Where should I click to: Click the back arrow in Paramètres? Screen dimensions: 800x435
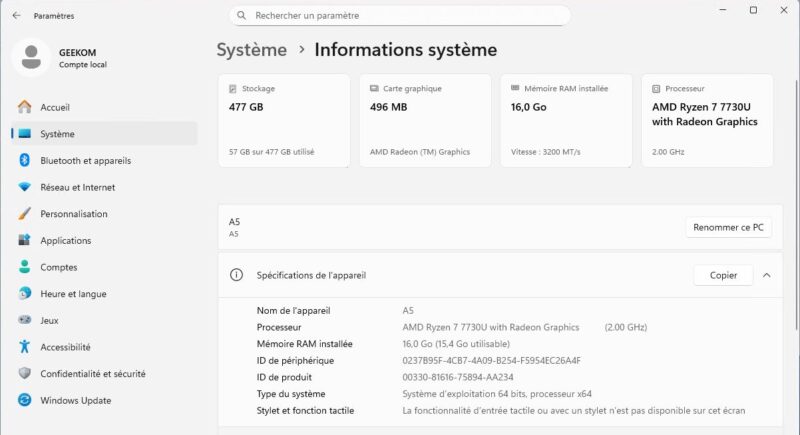tap(16, 16)
